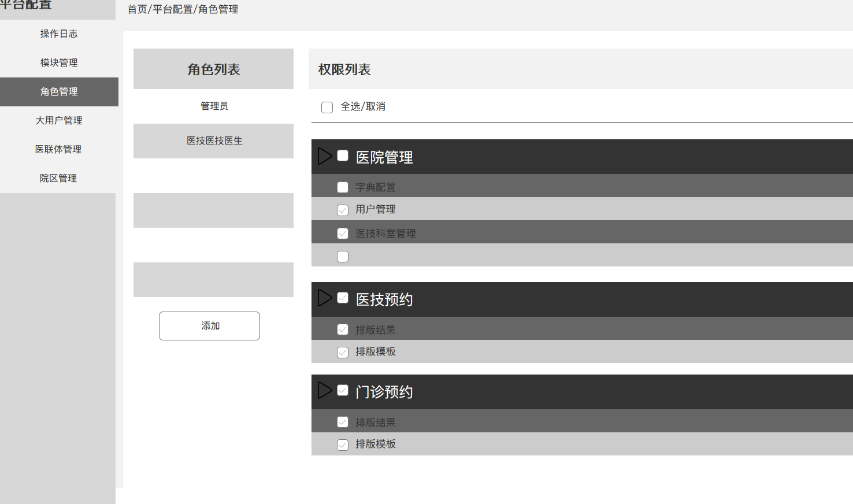Expand the 医院管理 section triangle
853x504 pixels.
coord(325,156)
